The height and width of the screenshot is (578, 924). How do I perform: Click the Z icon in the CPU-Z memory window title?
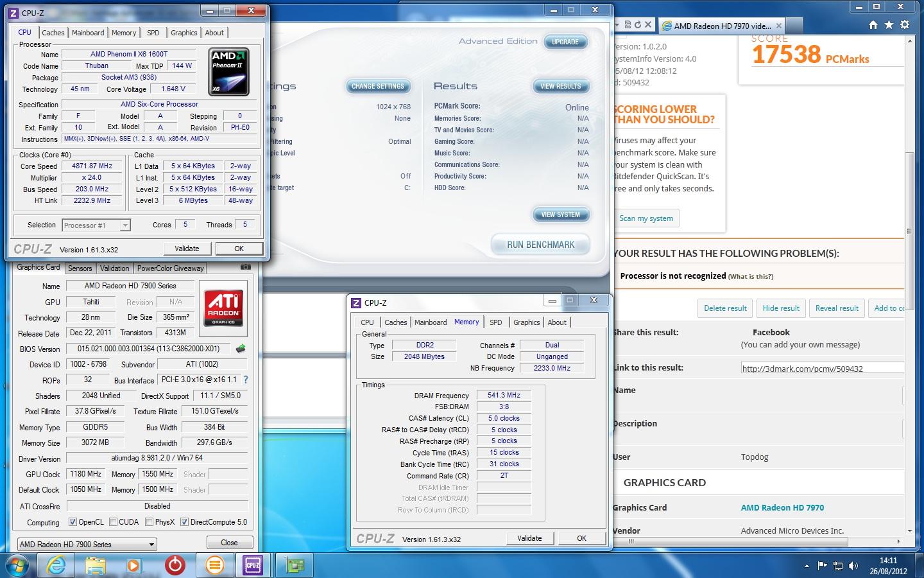(x=356, y=302)
